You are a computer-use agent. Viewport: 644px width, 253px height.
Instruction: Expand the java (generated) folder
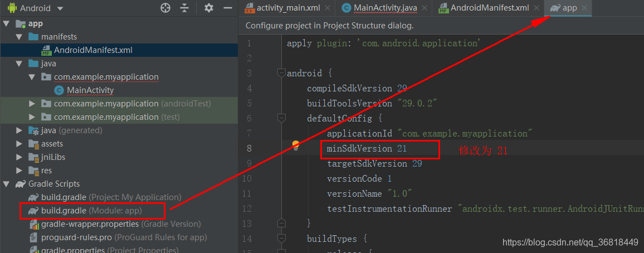tap(19, 130)
